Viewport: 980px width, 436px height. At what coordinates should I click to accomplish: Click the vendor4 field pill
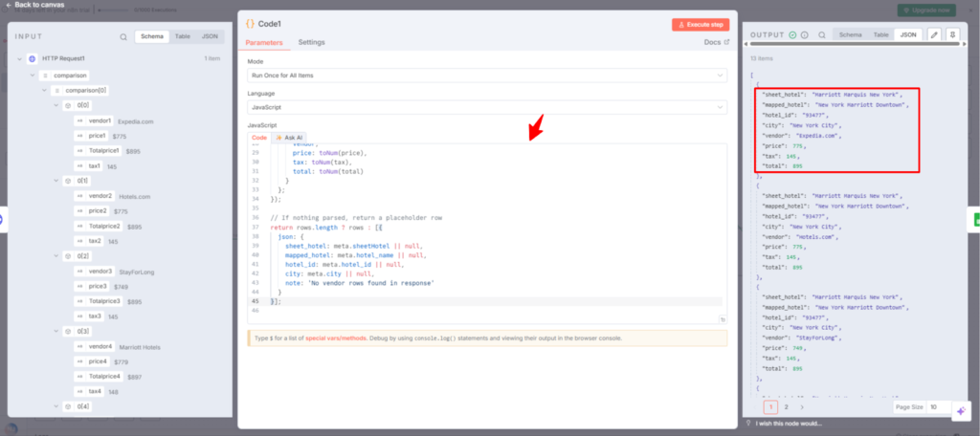click(94, 346)
